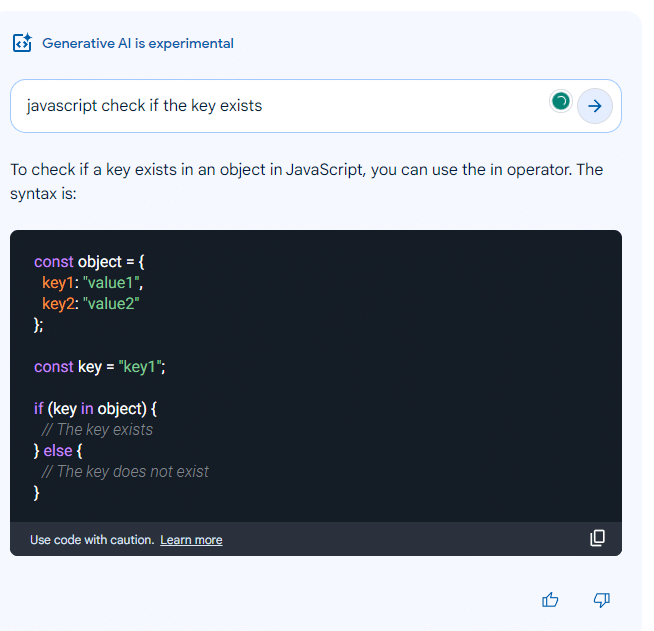Click the answer paragraph above the code
Viewport: 654px width, 631px height.
(306, 180)
